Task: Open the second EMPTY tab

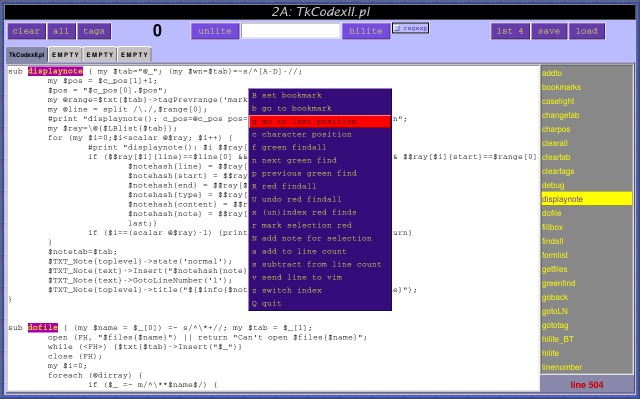Action: pos(100,55)
